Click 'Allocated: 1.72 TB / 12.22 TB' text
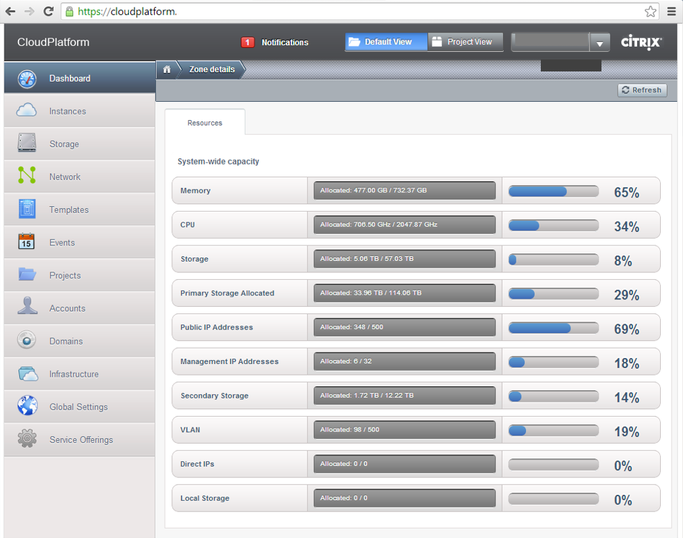 point(367,395)
